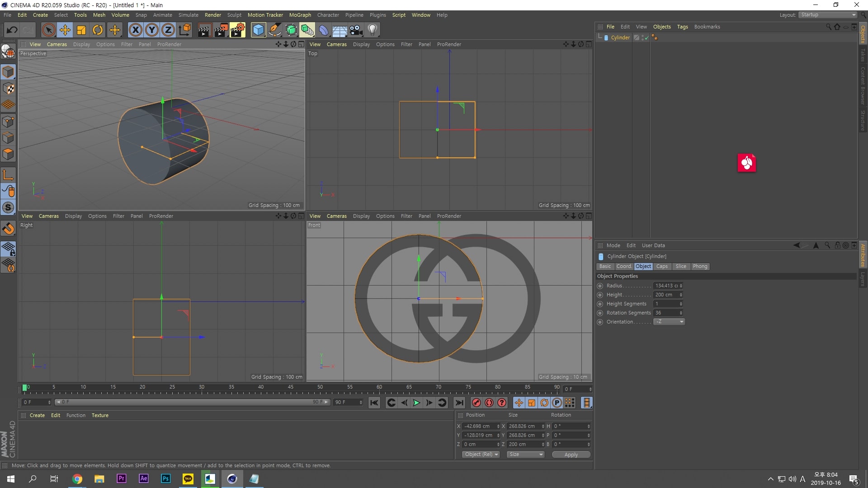868x488 pixels.
Task: Toggle Height animation circle
Action: (x=600, y=295)
